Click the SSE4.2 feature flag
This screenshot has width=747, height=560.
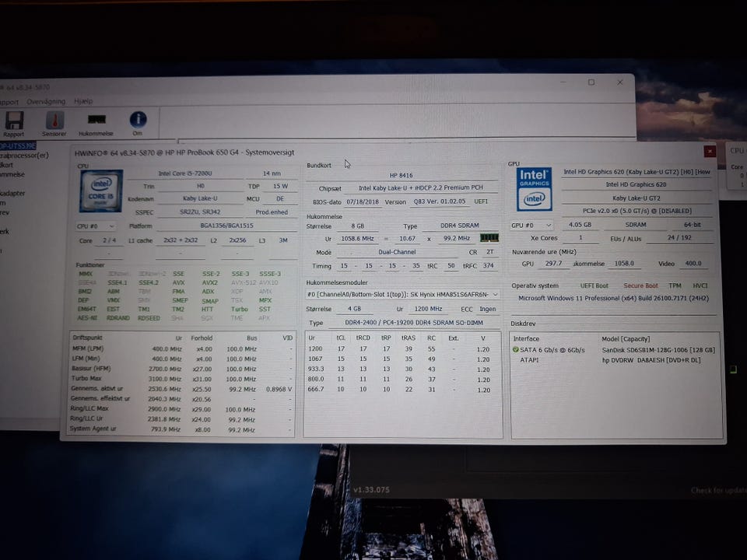coord(149,282)
